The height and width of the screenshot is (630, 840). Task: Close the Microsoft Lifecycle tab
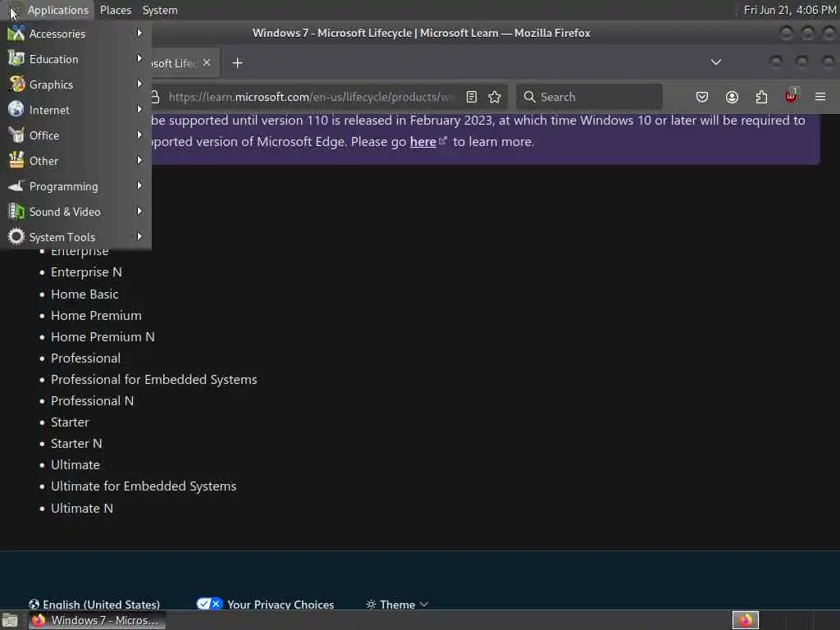point(207,62)
